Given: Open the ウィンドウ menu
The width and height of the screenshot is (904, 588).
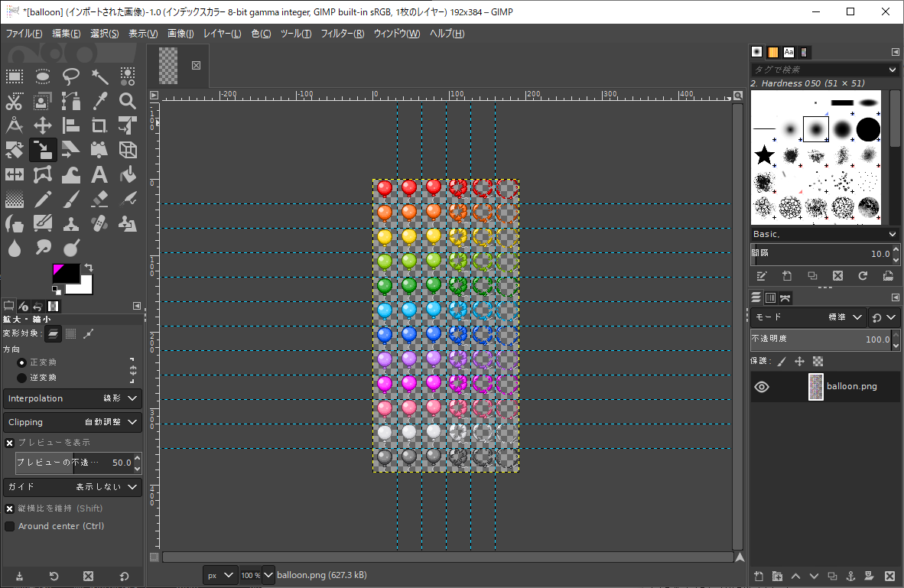Looking at the screenshot, I should tap(397, 34).
